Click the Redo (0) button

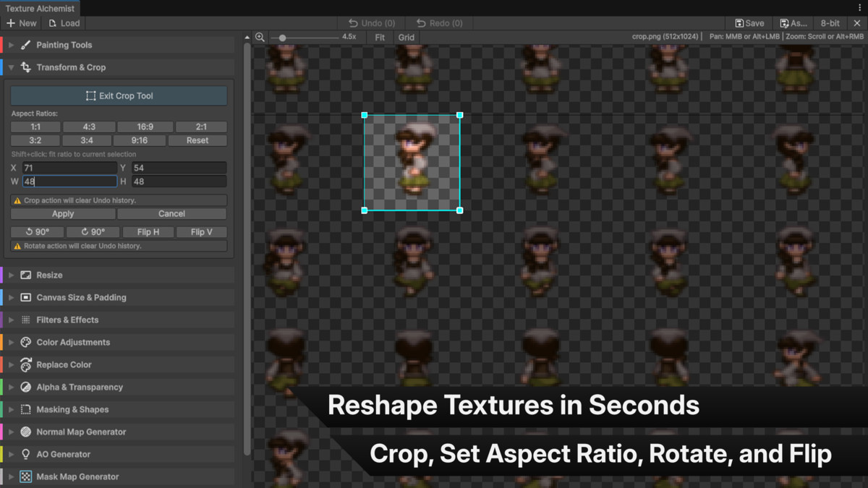pyautogui.click(x=439, y=23)
